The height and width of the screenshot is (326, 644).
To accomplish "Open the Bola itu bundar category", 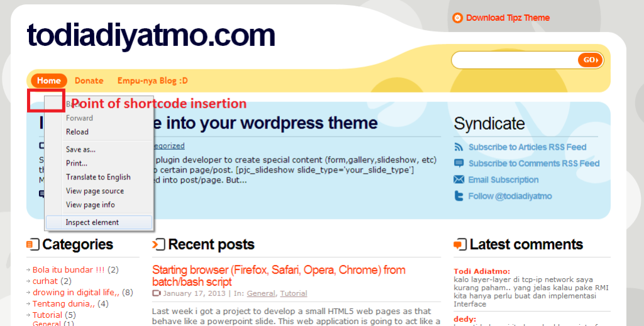I will point(69,270).
